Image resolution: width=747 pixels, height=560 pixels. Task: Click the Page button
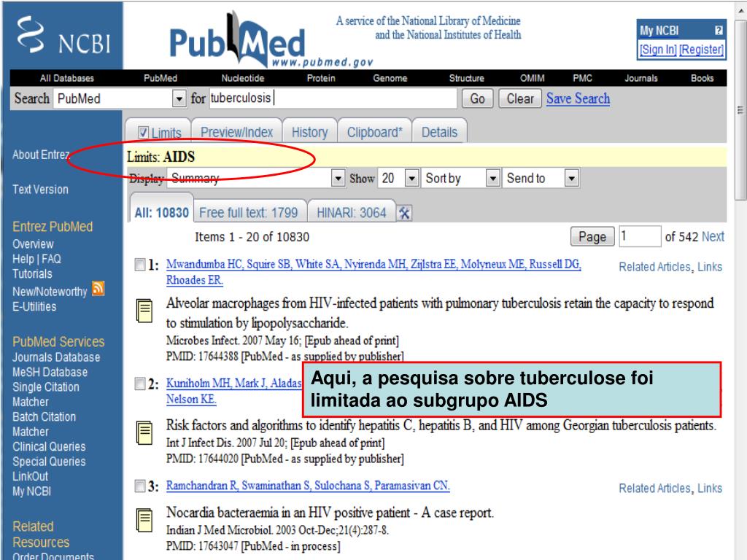[x=592, y=237]
